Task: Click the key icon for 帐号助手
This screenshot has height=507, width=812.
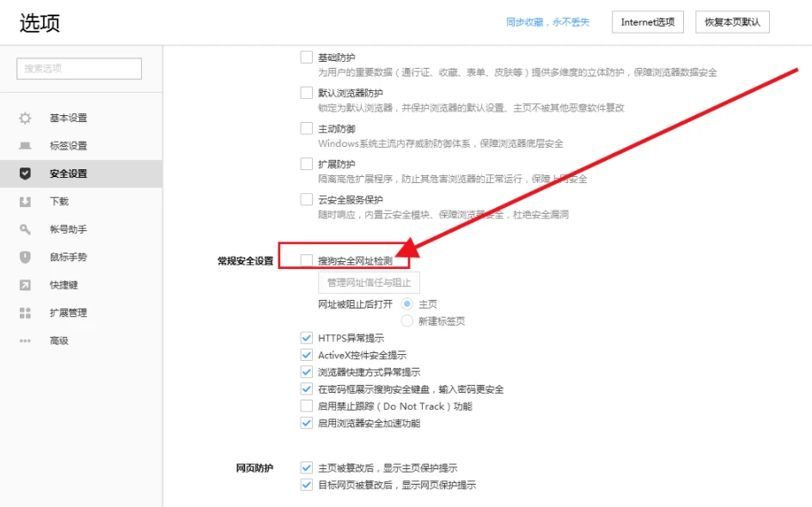Action: pos(25,229)
